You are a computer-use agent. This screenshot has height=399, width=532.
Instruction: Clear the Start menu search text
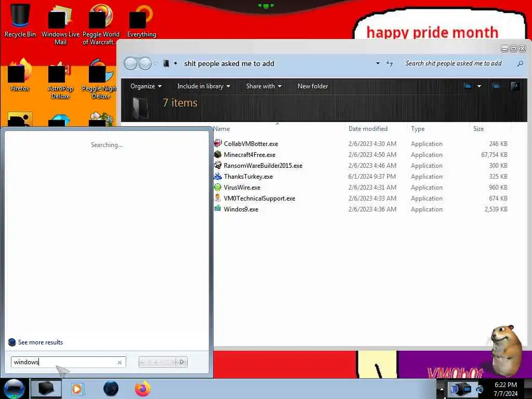click(119, 362)
